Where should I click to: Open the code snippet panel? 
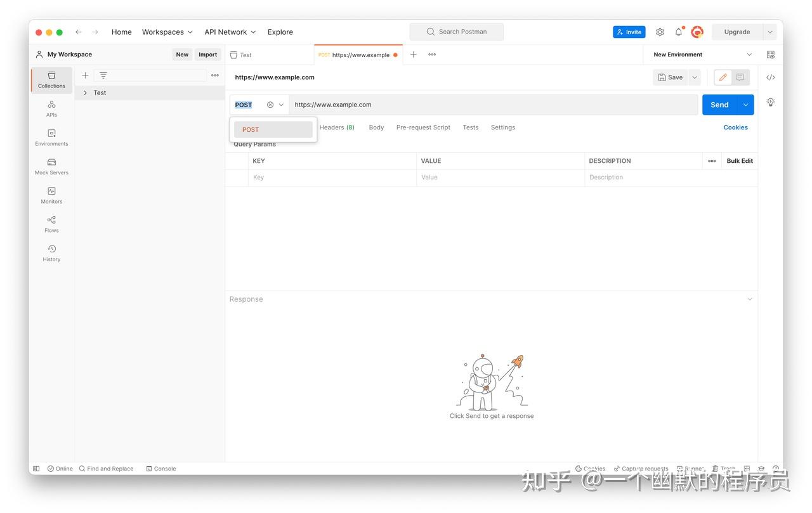click(x=770, y=77)
